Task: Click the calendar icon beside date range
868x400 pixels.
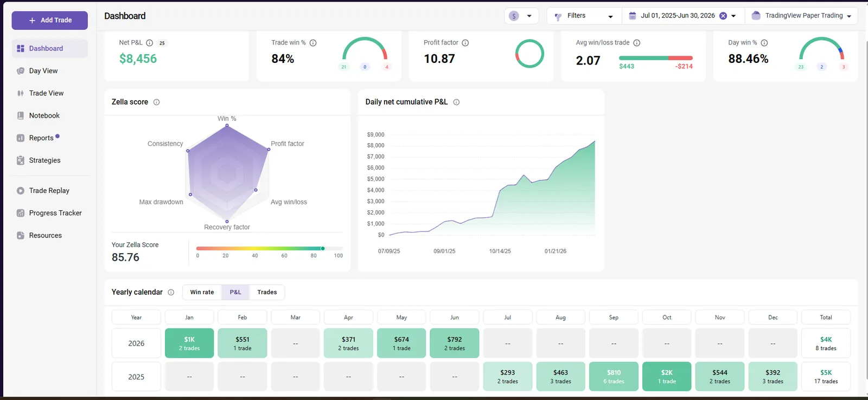Action: coord(633,16)
